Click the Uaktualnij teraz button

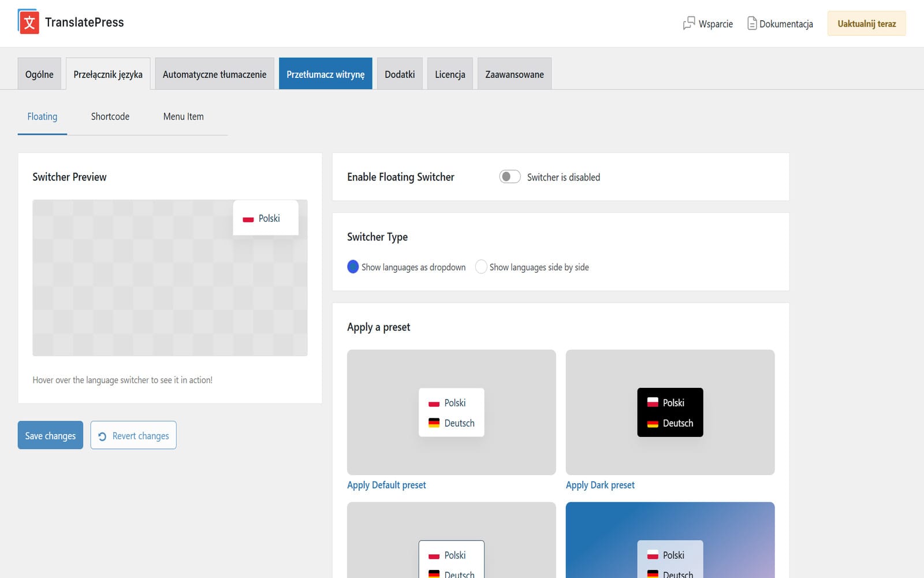tap(867, 24)
